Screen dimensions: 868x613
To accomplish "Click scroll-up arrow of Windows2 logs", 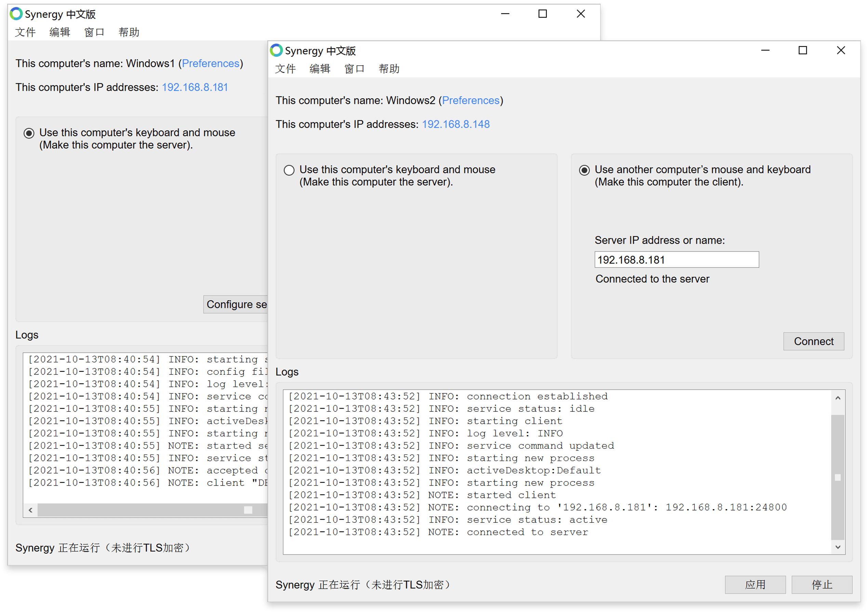I will (838, 398).
